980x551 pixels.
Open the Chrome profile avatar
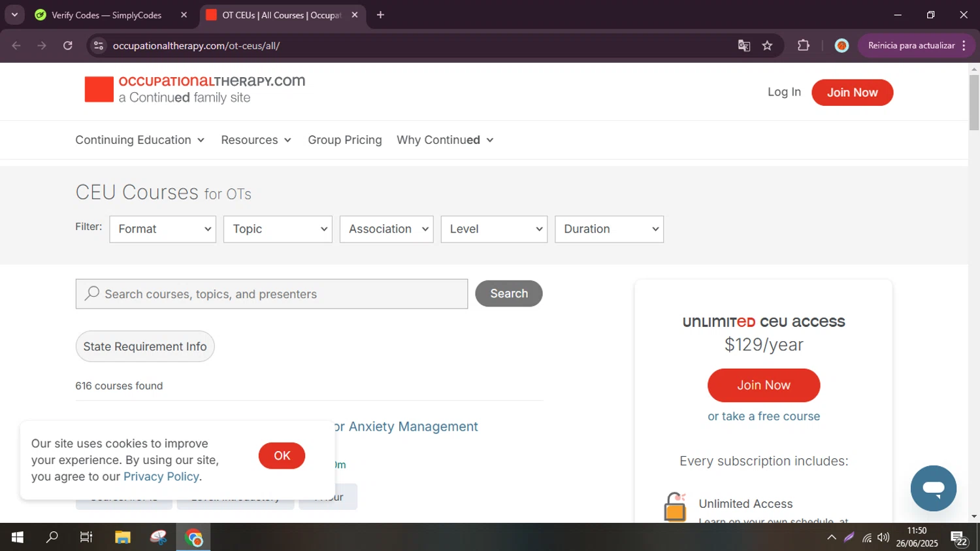click(841, 46)
